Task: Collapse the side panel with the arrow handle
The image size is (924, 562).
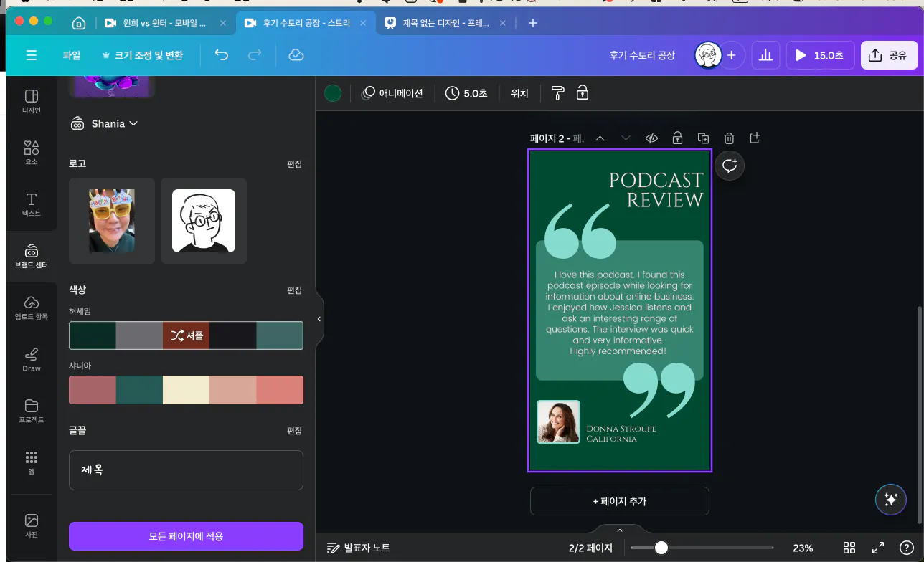Action: [319, 319]
